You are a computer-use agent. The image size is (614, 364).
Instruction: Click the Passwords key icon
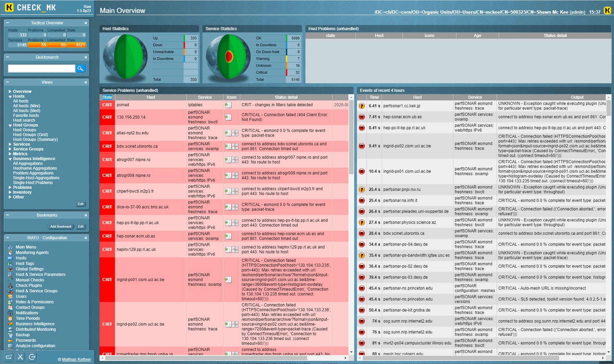coord(10,340)
